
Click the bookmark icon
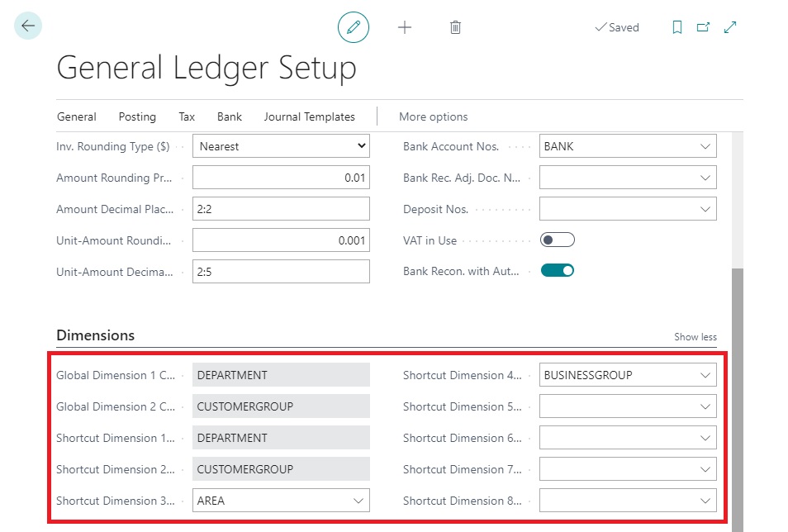(677, 27)
